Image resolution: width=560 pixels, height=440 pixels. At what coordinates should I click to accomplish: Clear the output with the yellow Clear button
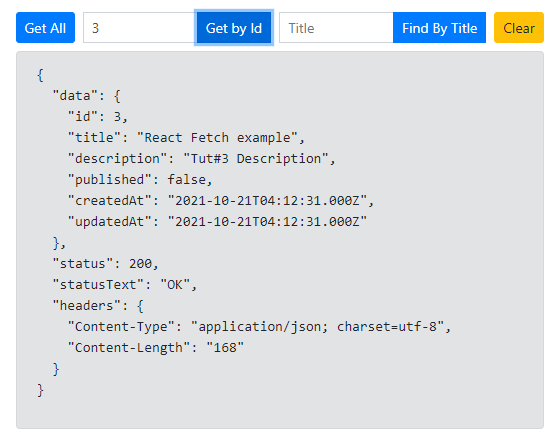[519, 28]
